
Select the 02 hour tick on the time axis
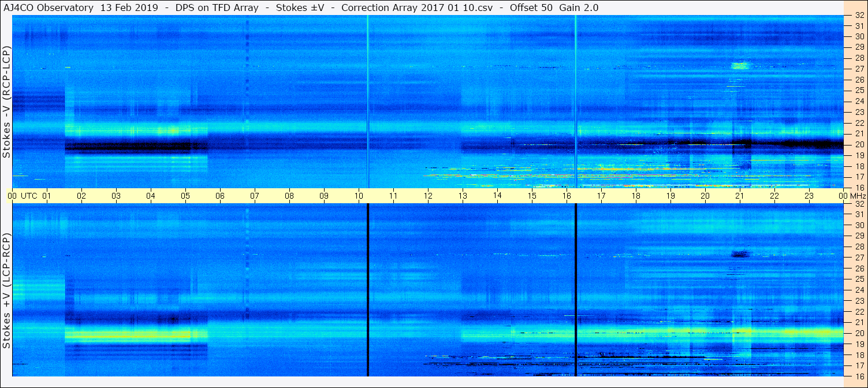coord(81,196)
